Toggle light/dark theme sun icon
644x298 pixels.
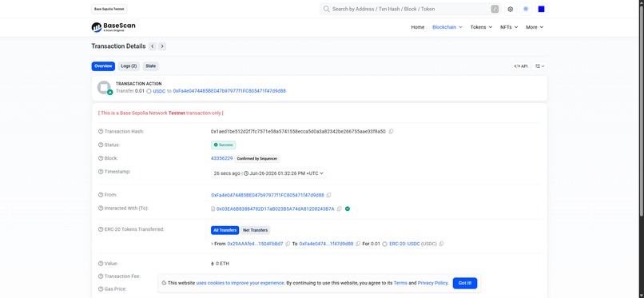pos(526,9)
